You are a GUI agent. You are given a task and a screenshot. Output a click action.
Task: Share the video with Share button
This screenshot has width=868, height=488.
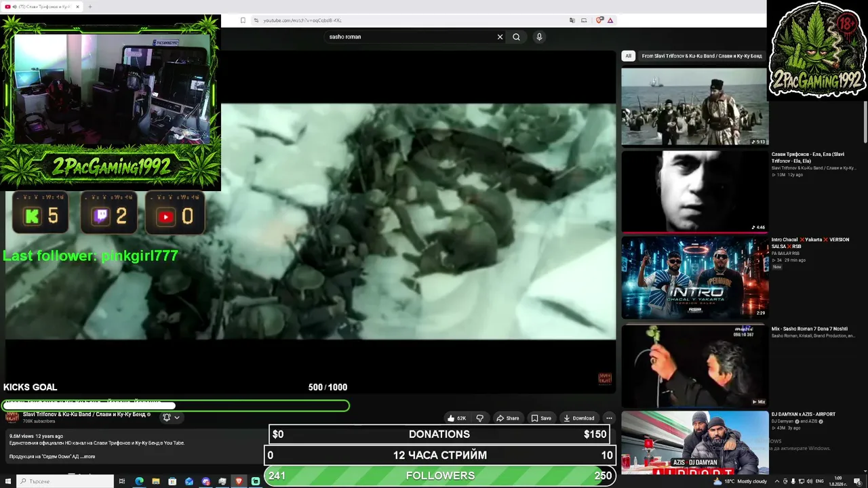click(x=507, y=418)
